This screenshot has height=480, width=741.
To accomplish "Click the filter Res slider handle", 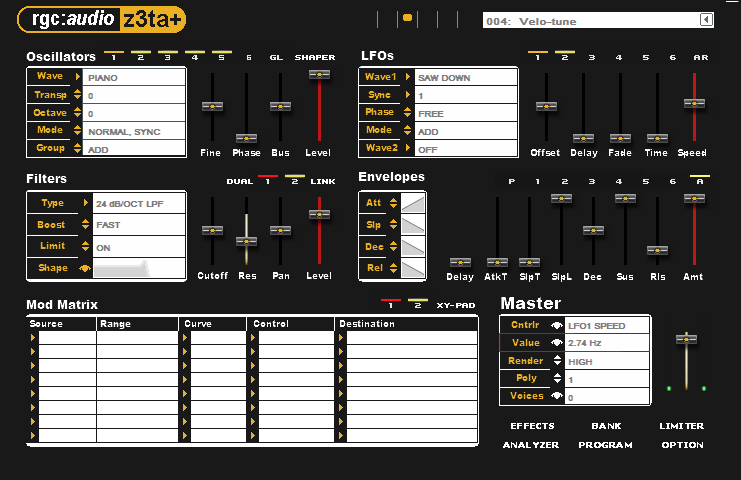I will point(246,241).
